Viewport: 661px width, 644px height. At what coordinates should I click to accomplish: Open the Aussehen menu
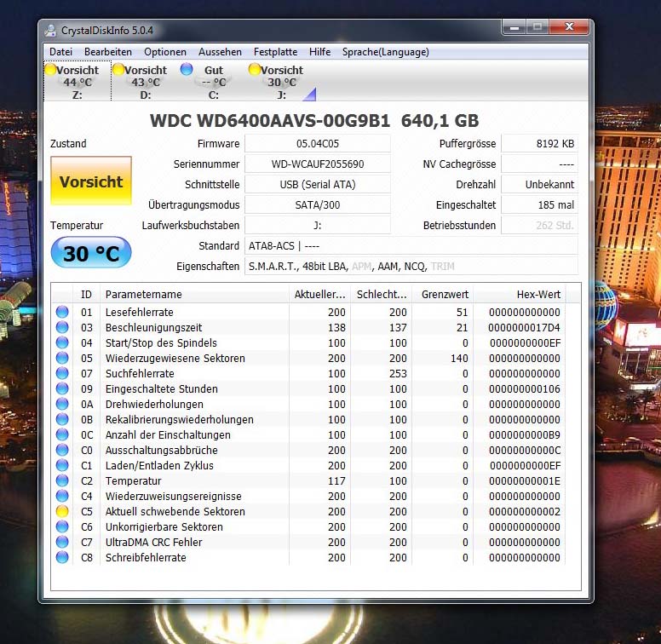(x=220, y=52)
